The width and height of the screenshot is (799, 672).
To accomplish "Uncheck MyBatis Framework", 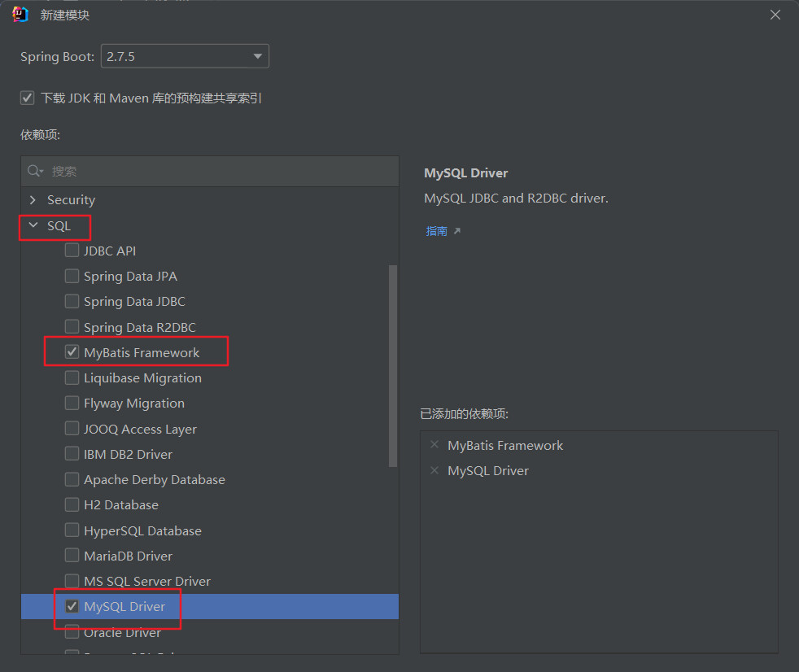I will point(72,352).
